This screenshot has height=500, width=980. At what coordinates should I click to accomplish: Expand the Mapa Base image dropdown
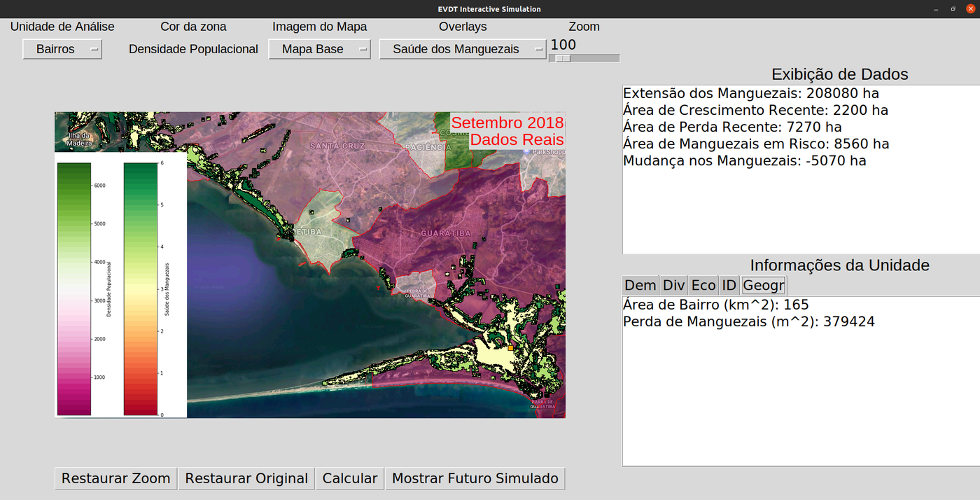[319, 49]
